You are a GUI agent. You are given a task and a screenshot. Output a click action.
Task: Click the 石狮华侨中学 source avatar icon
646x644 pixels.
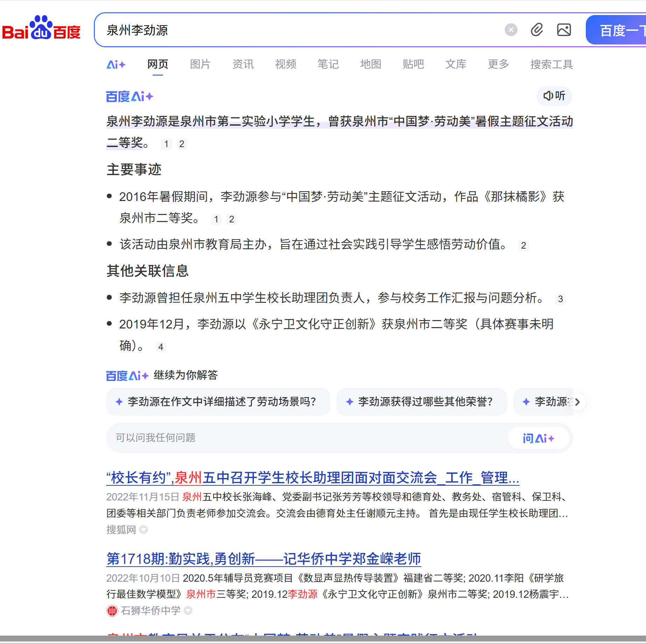[111, 610]
